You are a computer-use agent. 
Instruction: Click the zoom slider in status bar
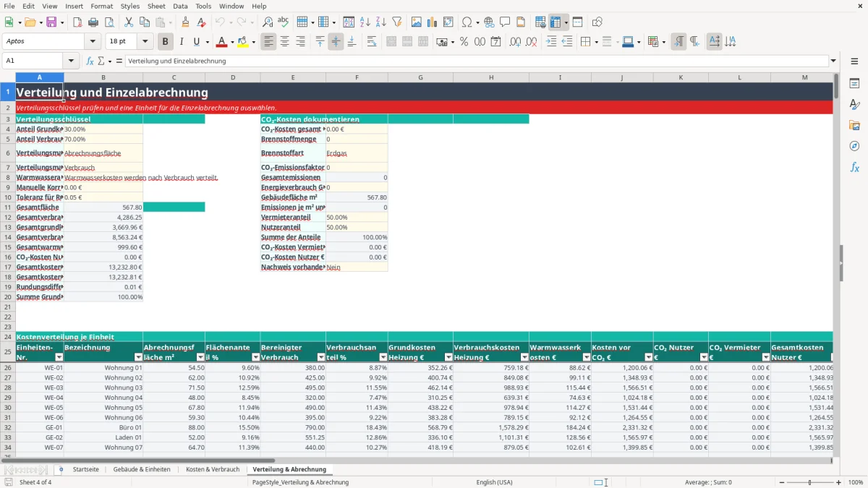click(x=809, y=482)
